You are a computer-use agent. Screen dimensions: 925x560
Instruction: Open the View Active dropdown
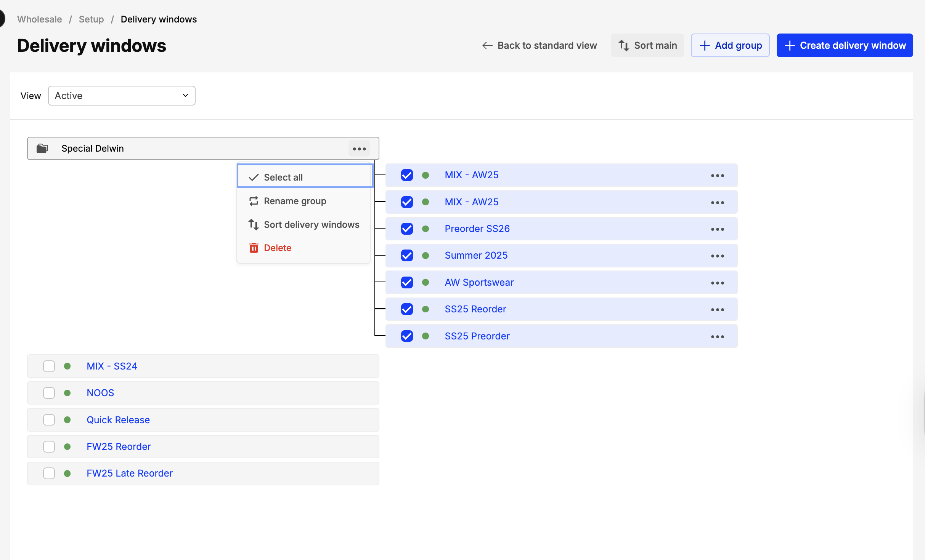coord(122,96)
